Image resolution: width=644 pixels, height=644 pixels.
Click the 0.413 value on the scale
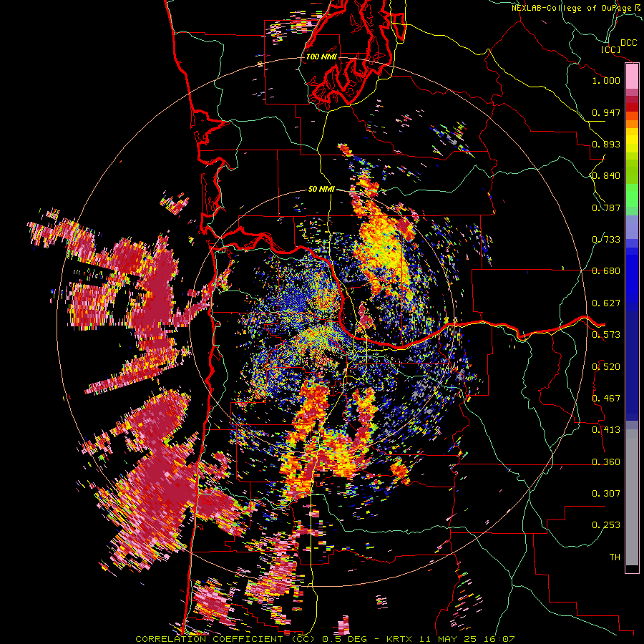tap(606, 430)
